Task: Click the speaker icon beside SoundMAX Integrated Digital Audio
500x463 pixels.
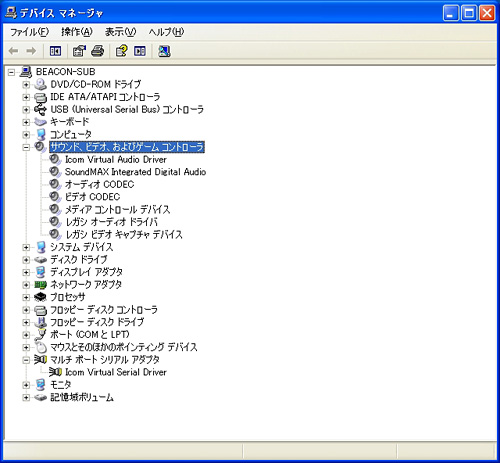Action: [x=55, y=172]
